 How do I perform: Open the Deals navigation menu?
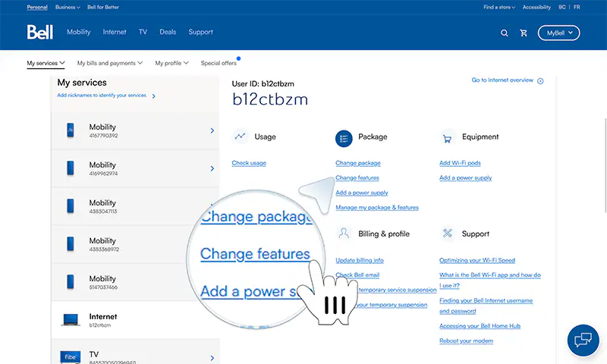coord(168,32)
